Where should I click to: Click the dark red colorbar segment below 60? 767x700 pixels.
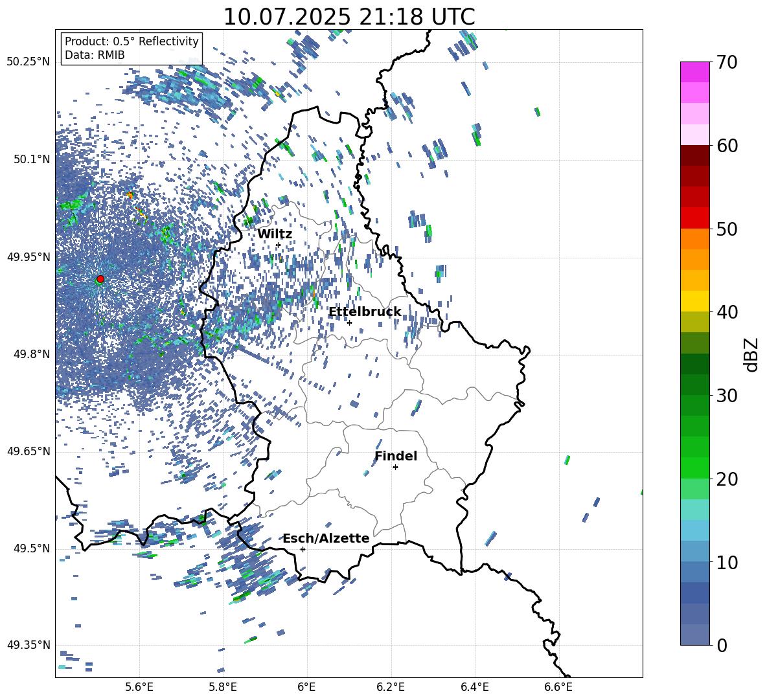click(694, 155)
